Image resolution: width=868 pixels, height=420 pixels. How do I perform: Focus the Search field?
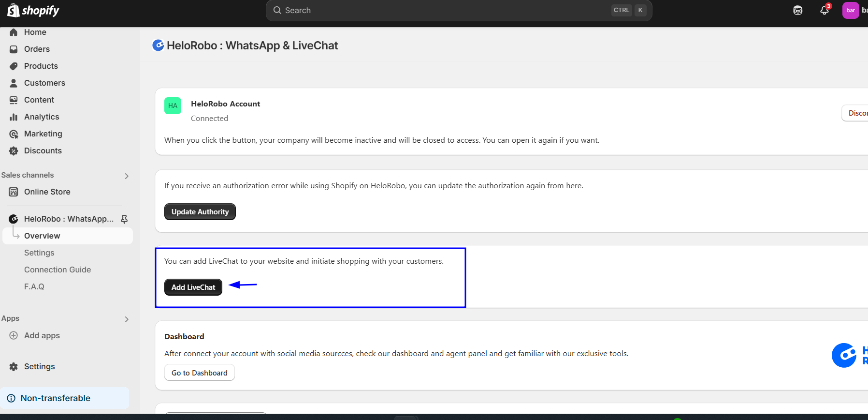pos(459,10)
